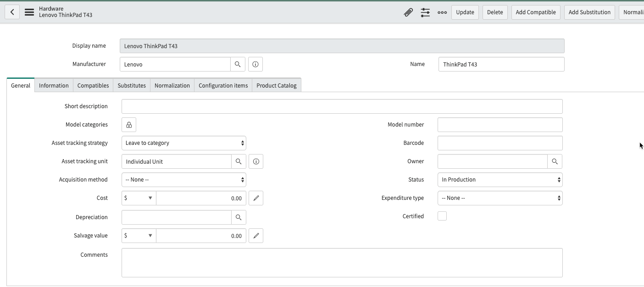
Task: Focus the Owner reference field
Action: click(493, 161)
